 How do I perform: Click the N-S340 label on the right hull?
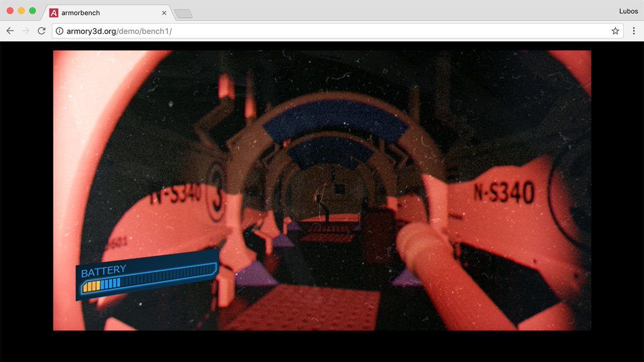[503, 192]
